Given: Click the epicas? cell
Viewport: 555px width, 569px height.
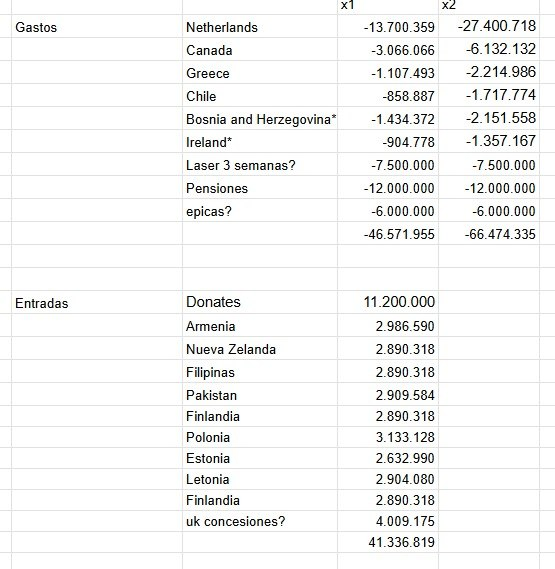Looking at the screenshot, I should (260, 210).
